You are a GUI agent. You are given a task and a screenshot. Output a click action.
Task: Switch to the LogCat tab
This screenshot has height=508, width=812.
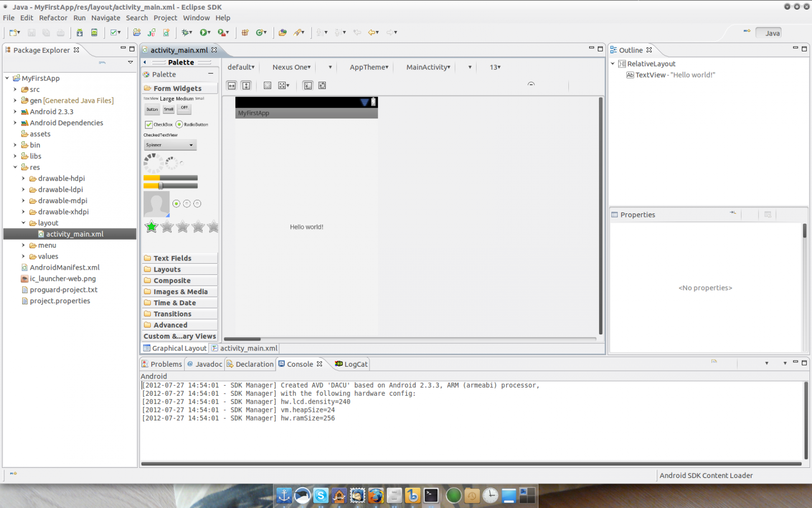351,364
